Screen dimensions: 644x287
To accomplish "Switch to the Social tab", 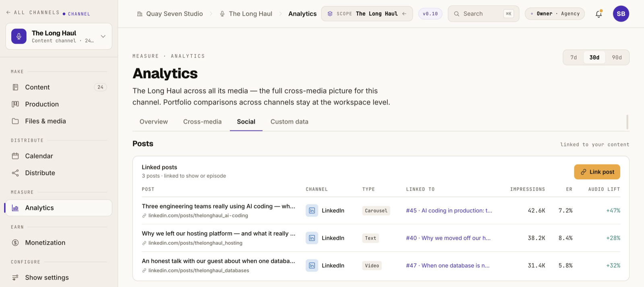I will (246, 122).
